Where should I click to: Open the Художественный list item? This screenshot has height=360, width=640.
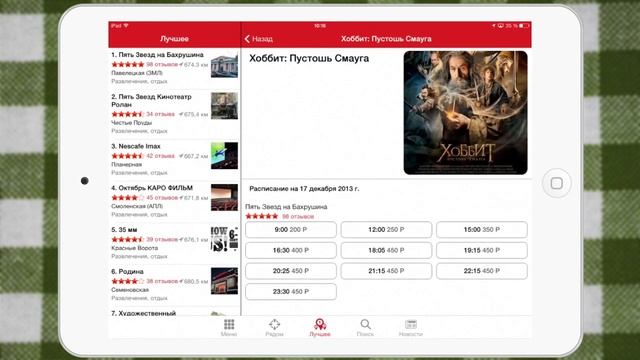coord(174,311)
